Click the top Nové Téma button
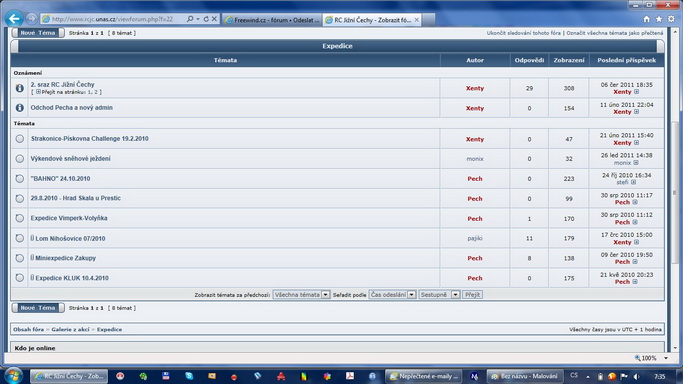 click(38, 33)
